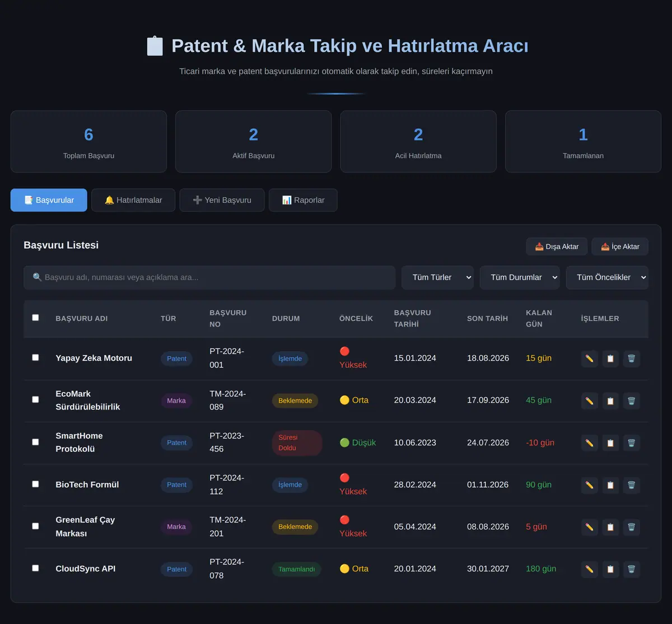This screenshot has width=672, height=624.
Task: Click the Süresi Doldu status badge
Action: [297, 443]
